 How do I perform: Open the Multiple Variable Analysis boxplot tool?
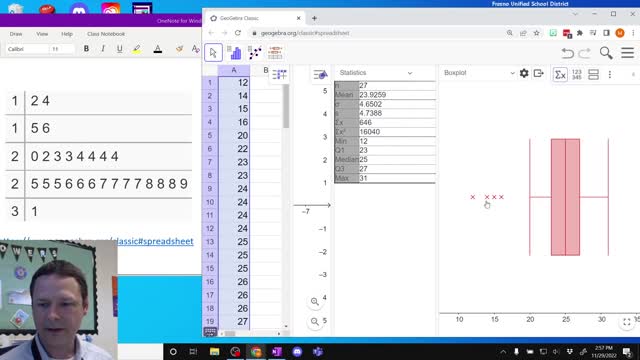point(275,53)
